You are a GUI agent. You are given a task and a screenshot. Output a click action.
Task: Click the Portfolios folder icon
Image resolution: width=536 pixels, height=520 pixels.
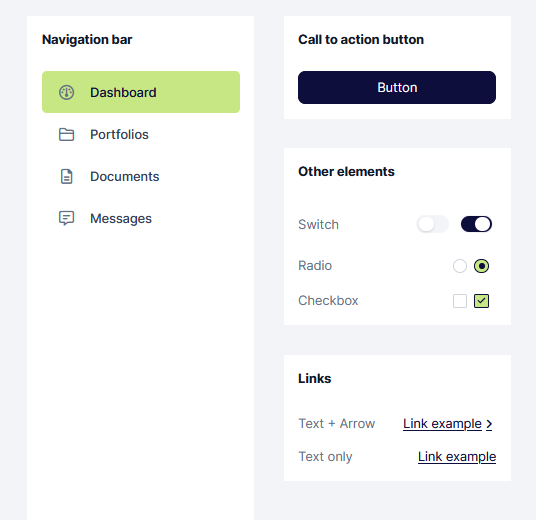pyautogui.click(x=66, y=134)
